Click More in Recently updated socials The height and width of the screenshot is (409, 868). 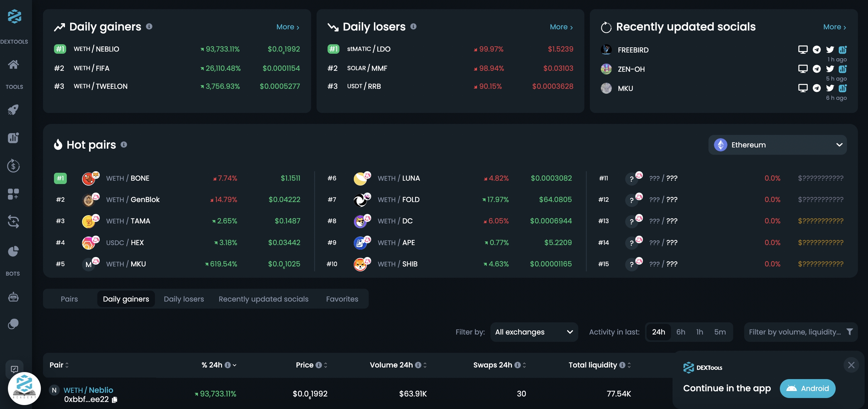pyautogui.click(x=835, y=27)
